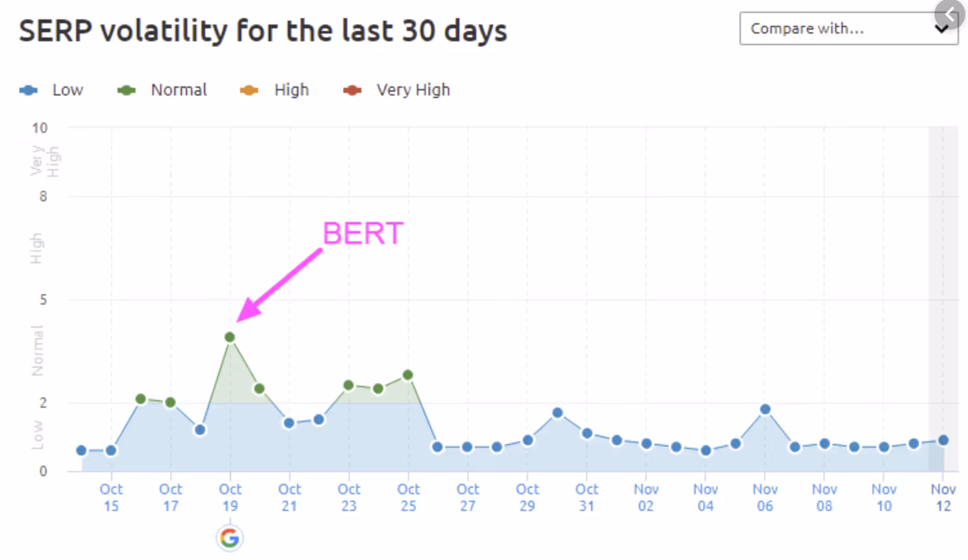
Task: Select the green data point on Oct 17
Action: pos(170,402)
